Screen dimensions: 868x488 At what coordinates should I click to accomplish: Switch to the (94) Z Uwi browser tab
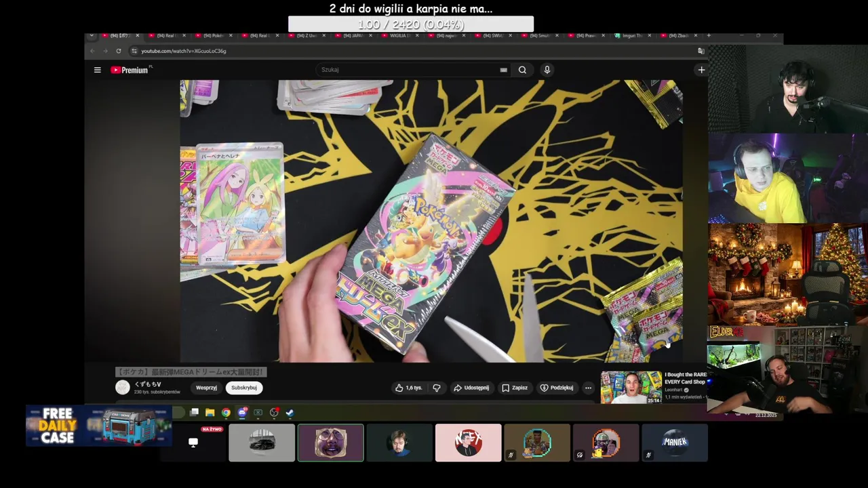coord(307,35)
